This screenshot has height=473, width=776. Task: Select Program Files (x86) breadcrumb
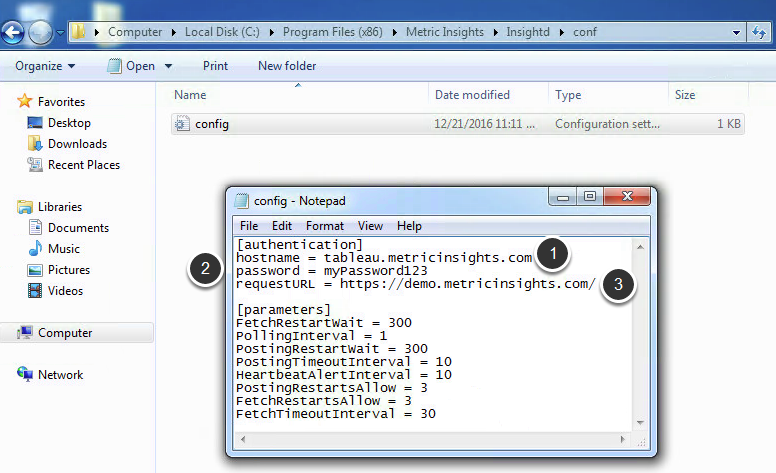[333, 32]
